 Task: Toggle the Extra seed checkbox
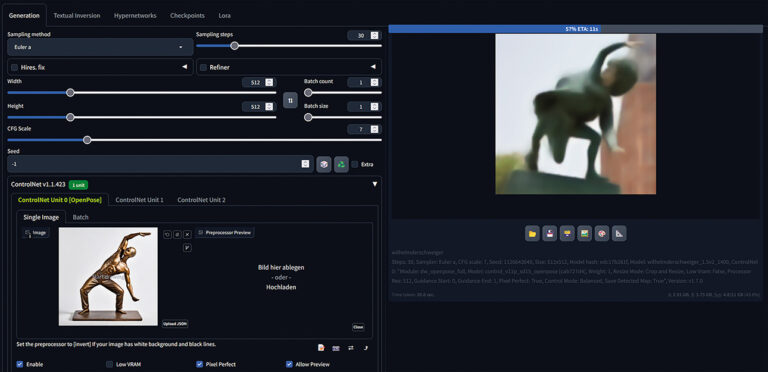355,164
